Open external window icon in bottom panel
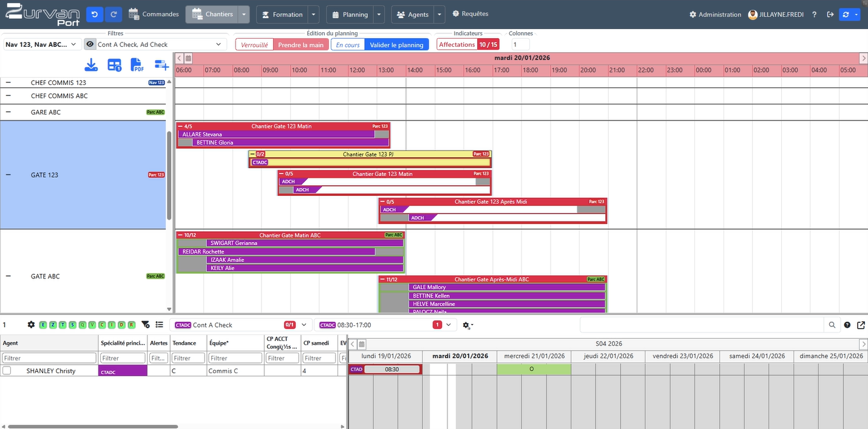This screenshot has height=429, width=868. (x=860, y=325)
